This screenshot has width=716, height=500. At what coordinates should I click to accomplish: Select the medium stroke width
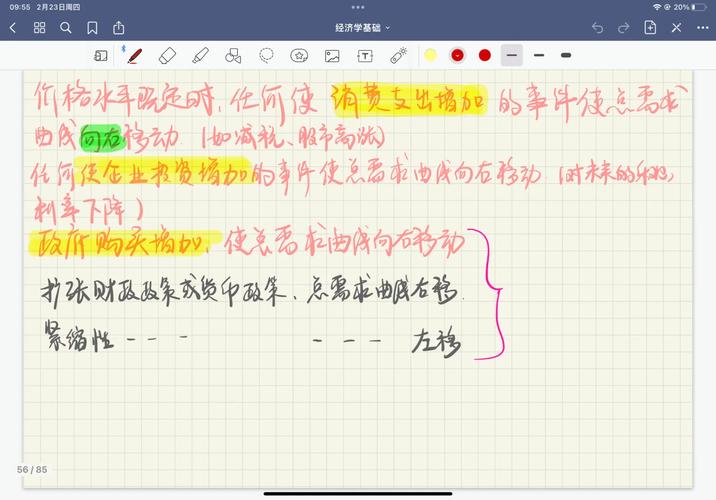[539, 55]
